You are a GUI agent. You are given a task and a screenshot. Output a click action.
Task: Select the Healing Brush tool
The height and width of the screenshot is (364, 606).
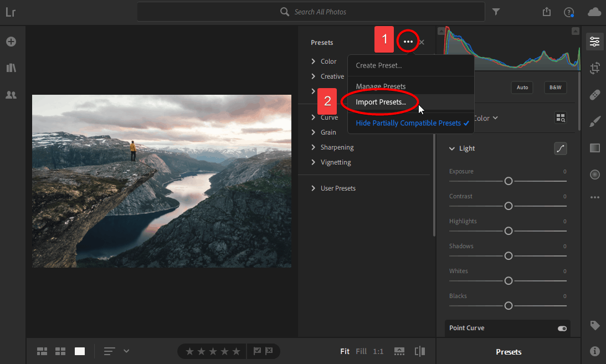595,95
